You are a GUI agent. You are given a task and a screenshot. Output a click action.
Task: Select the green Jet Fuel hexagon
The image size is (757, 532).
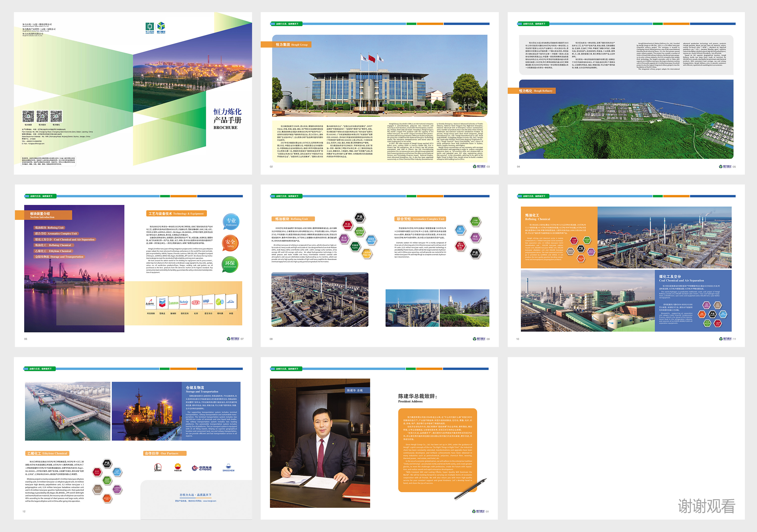coord(359,232)
